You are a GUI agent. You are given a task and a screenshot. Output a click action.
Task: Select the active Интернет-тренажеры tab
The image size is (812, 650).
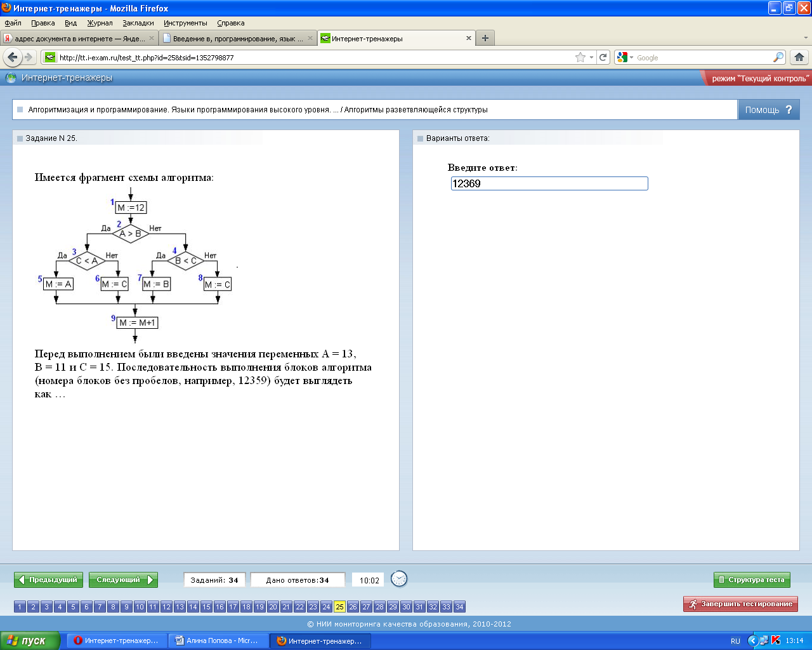tap(397, 38)
